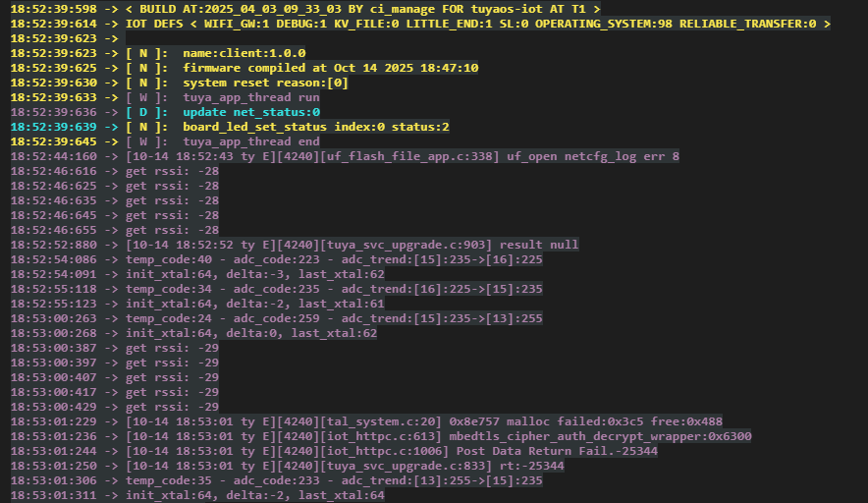Select the system reset reason:[0] line

tap(265, 83)
